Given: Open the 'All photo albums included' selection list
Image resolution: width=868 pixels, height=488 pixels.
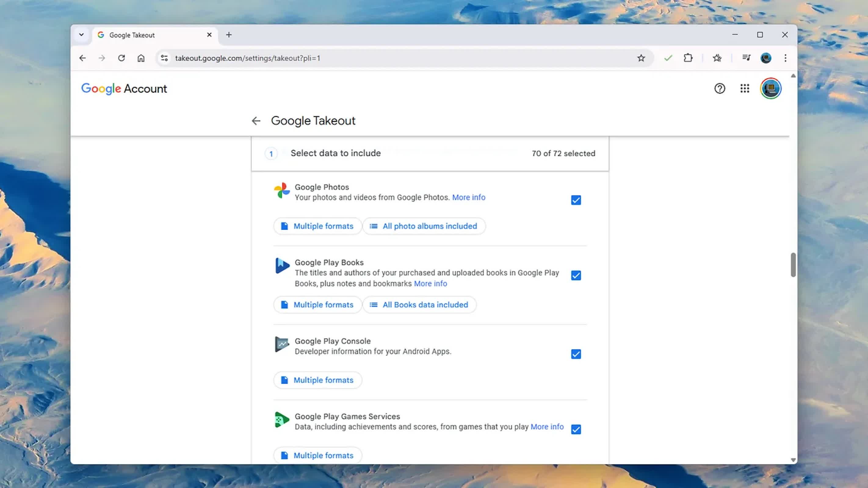Looking at the screenshot, I should click(x=424, y=226).
